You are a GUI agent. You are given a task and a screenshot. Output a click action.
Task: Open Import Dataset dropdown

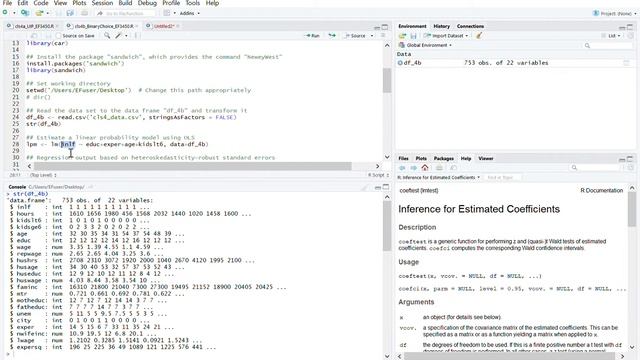[x=446, y=36]
